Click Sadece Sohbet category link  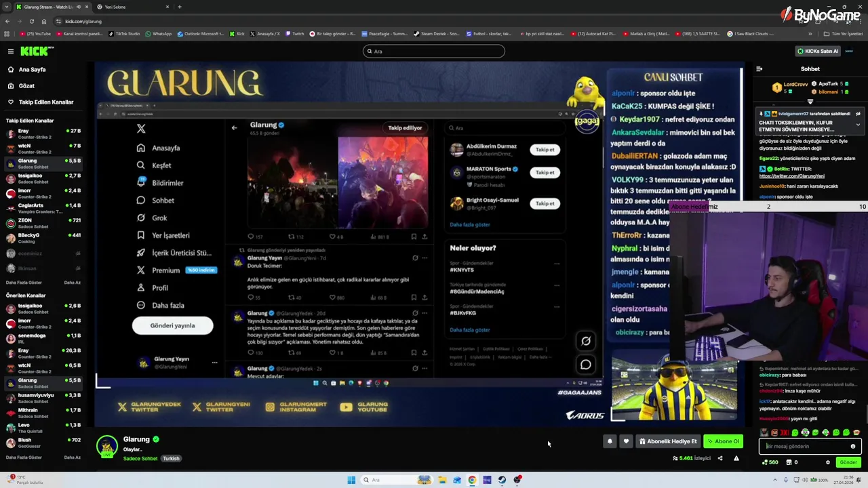pos(140,459)
